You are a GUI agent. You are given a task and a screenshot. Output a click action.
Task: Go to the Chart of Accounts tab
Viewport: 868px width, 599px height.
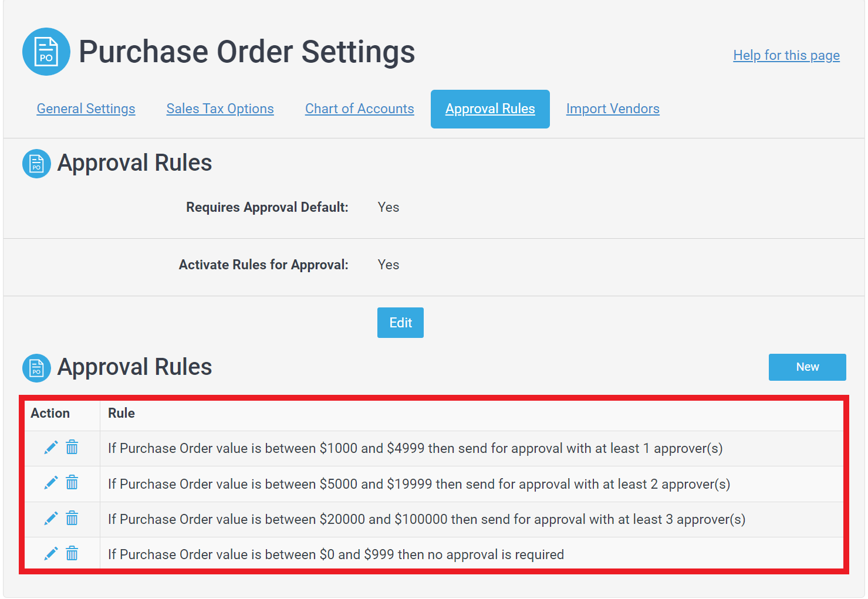coord(360,109)
